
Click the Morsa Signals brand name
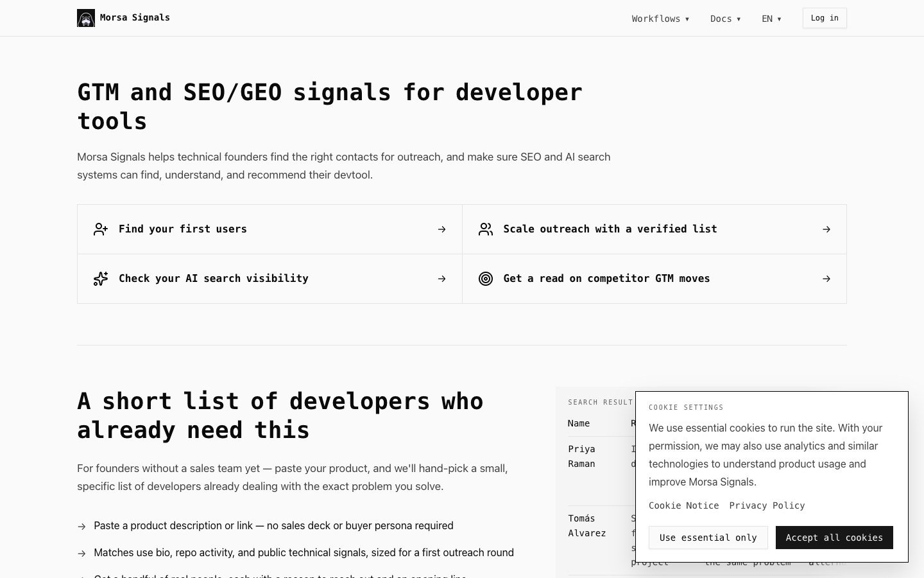[x=135, y=18]
